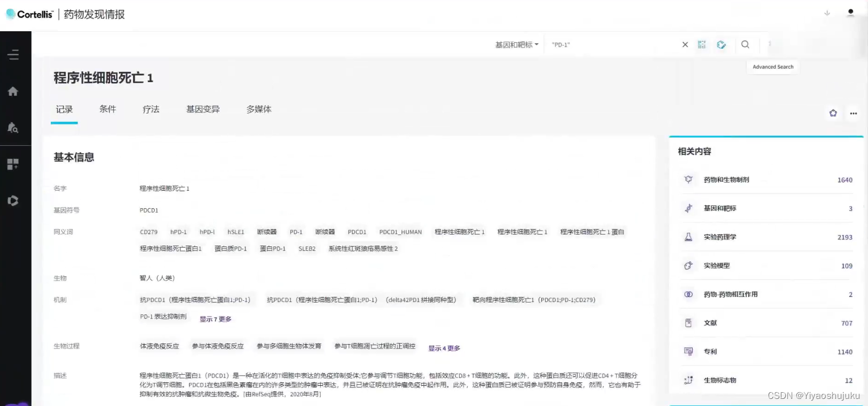Open 基因和靶标 related content (3)
The width and height of the screenshot is (868, 406).
(766, 208)
